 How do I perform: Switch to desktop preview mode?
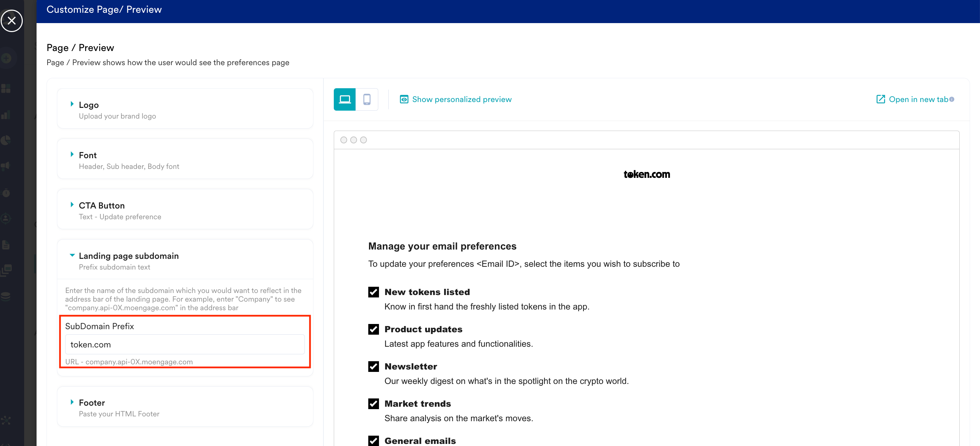point(344,100)
